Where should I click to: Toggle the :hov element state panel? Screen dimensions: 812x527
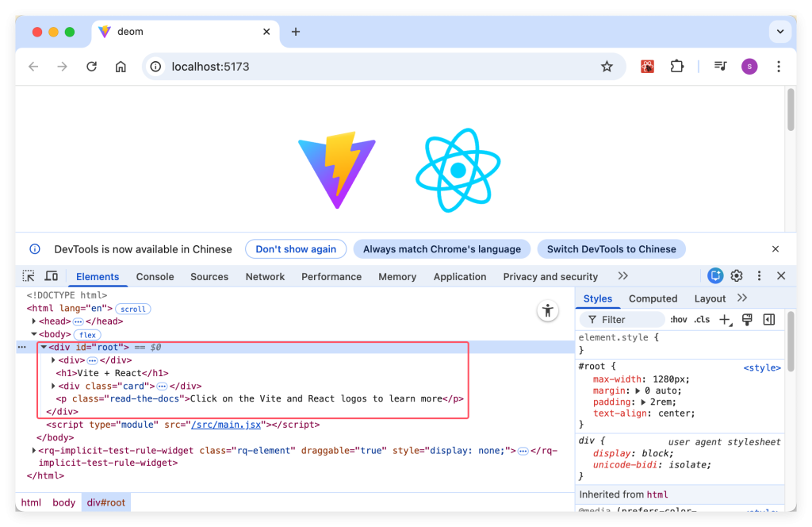[x=679, y=320]
